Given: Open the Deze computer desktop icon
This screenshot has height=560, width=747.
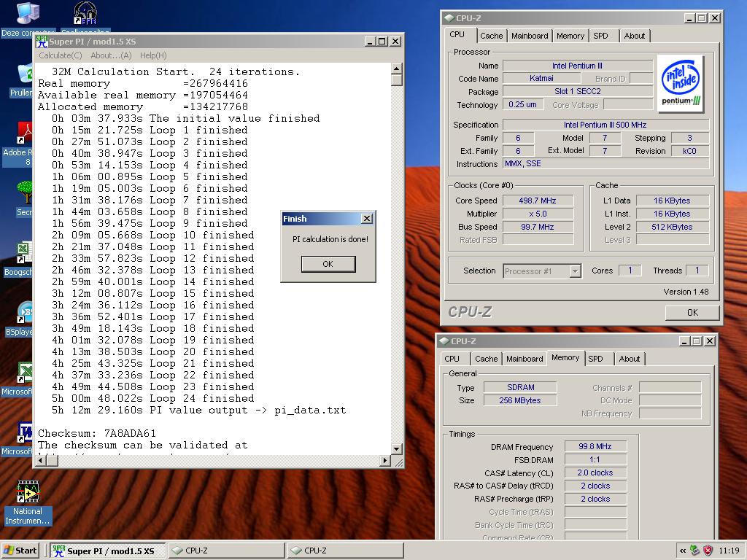Looking at the screenshot, I should coord(28,13).
